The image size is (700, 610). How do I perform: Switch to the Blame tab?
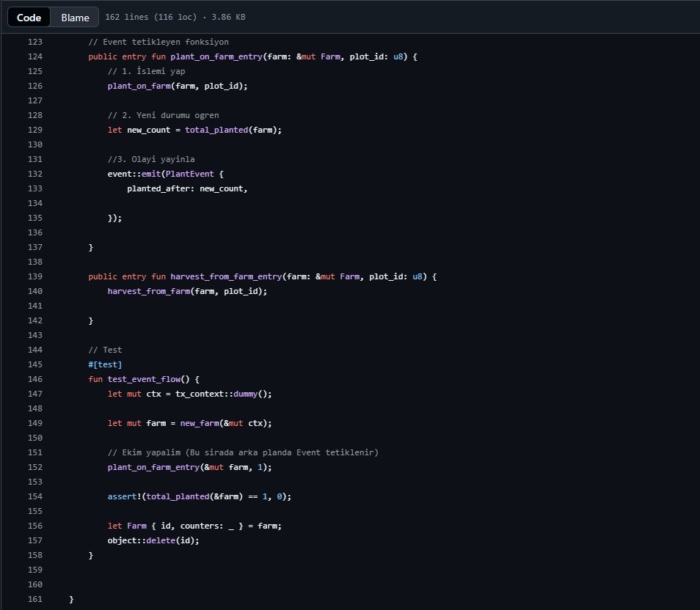pyautogui.click(x=75, y=18)
